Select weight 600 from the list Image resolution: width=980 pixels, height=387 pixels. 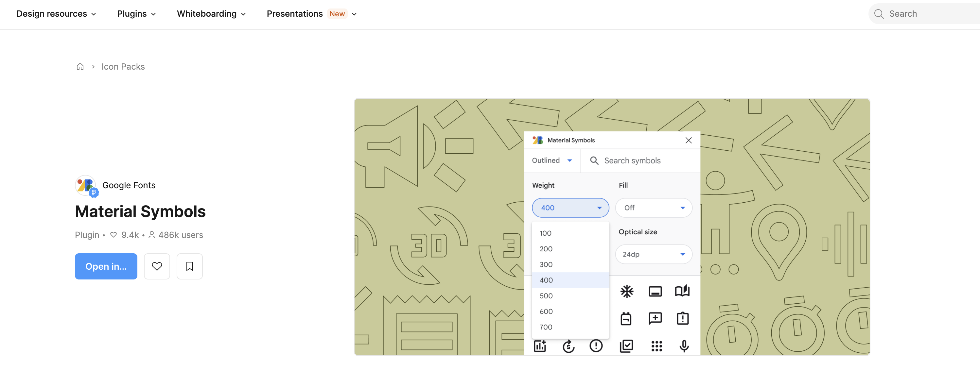(570, 311)
